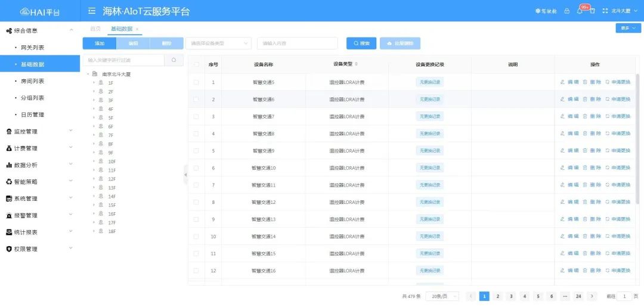Click the fullscreen icon in header

[x=605, y=11]
